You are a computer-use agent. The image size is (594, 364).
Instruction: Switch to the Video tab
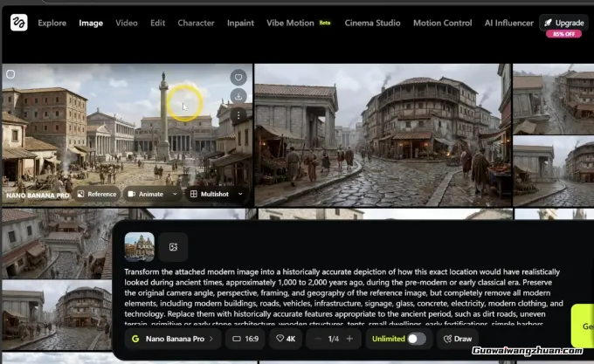pyautogui.click(x=127, y=23)
